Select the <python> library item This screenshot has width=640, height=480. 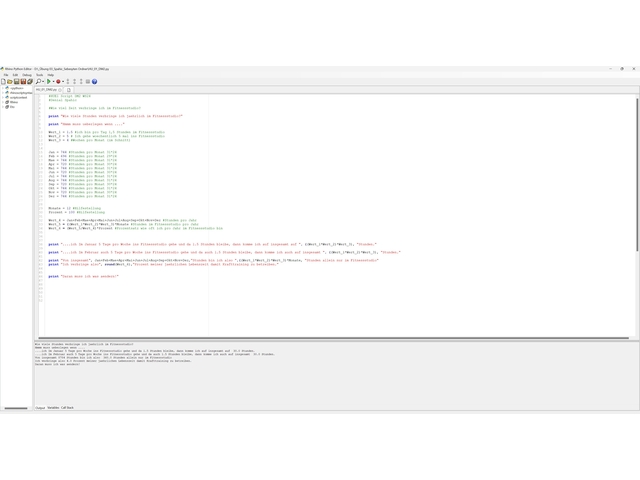[x=17, y=88]
